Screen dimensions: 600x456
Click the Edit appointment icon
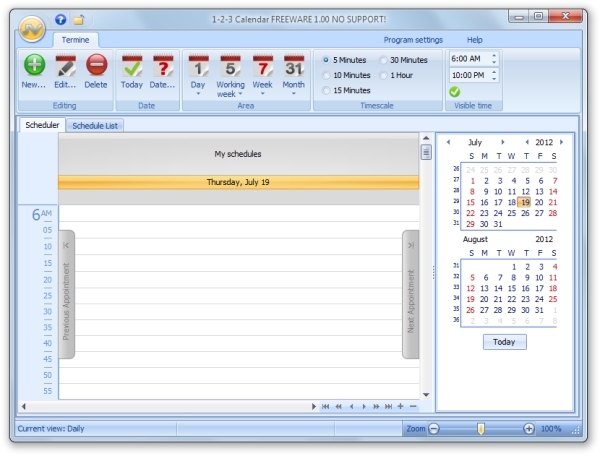tap(65, 66)
